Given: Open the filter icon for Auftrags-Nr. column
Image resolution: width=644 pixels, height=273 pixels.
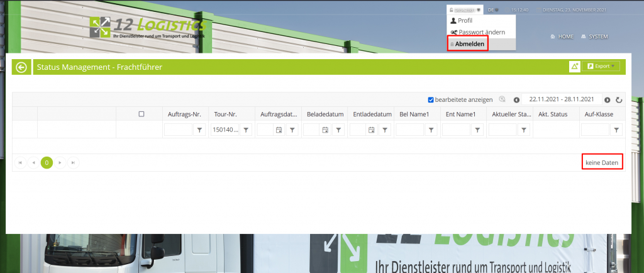Looking at the screenshot, I should pyautogui.click(x=199, y=130).
